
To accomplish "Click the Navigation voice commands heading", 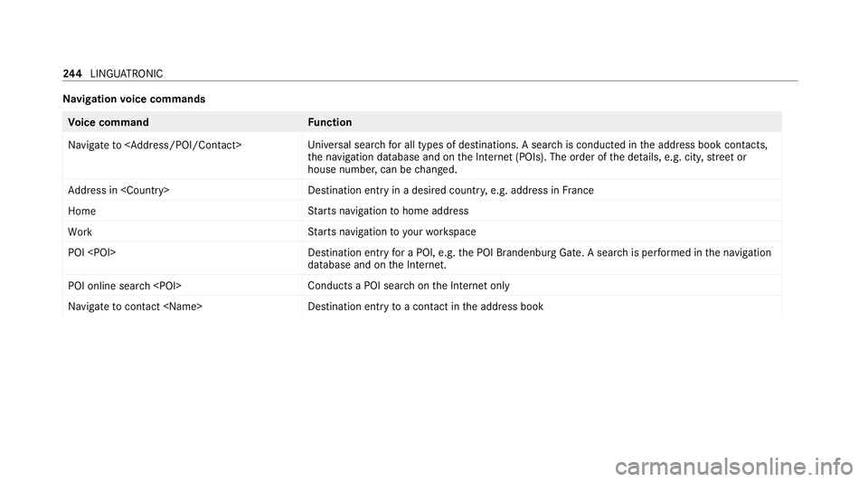I will coord(134,99).
